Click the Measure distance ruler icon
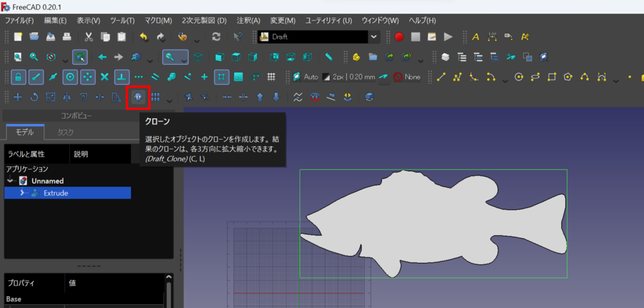The width and height of the screenshot is (644, 308). point(328,57)
